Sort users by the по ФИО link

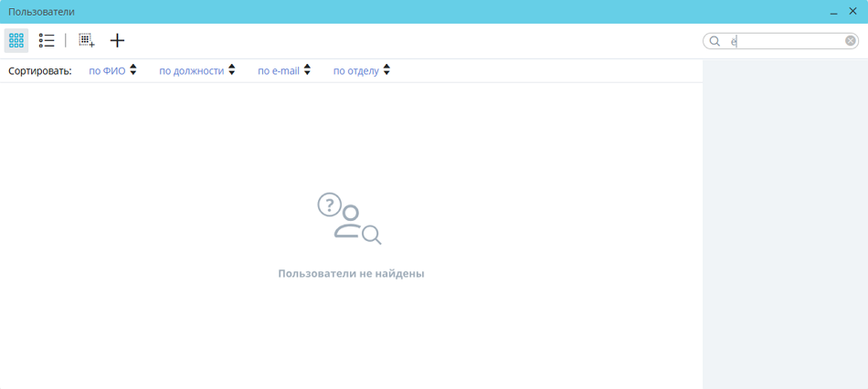107,70
